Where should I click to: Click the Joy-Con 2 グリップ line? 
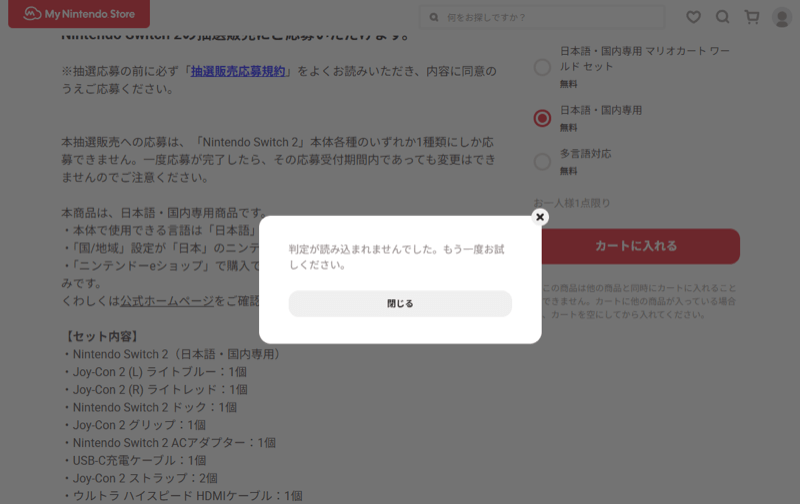tap(134, 425)
